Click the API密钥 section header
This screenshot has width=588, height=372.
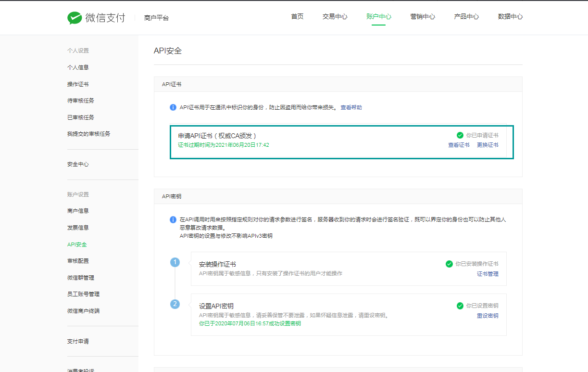click(172, 196)
